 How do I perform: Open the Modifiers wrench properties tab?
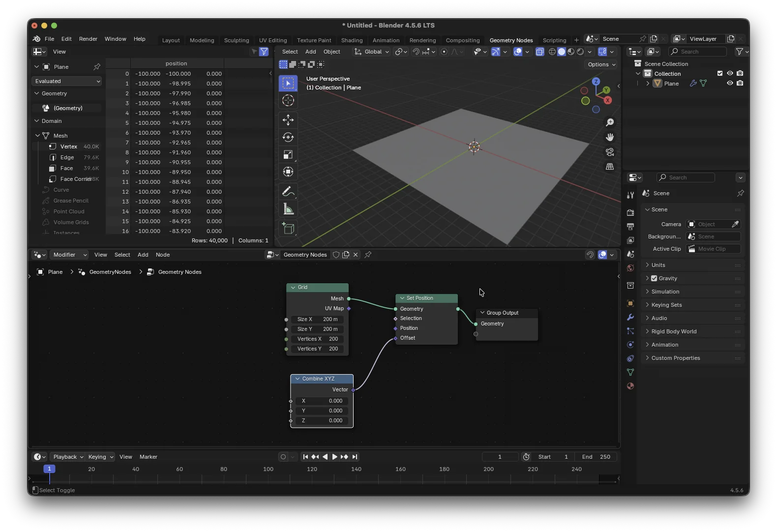[630, 317]
